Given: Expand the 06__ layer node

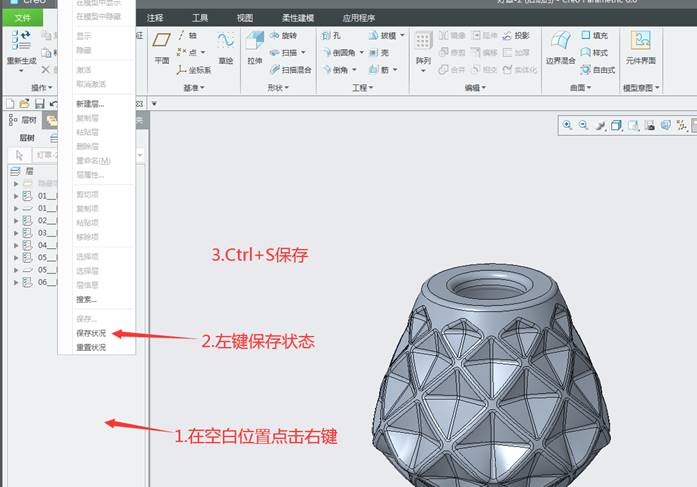Looking at the screenshot, I should pos(16,282).
